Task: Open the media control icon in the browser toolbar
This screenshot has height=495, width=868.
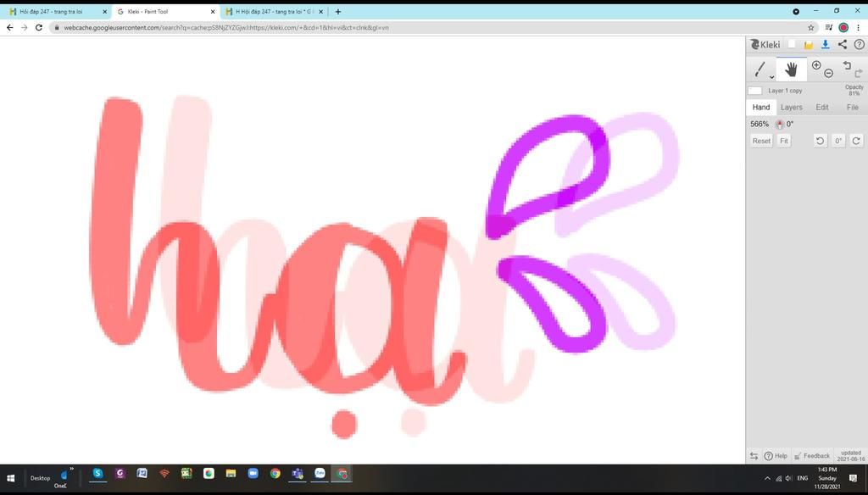Action: coord(829,27)
